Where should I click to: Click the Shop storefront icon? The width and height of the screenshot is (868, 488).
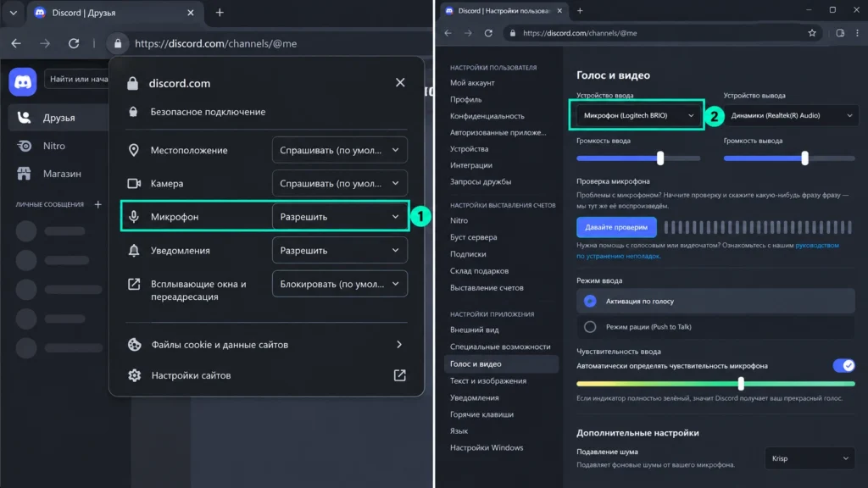[x=25, y=173]
